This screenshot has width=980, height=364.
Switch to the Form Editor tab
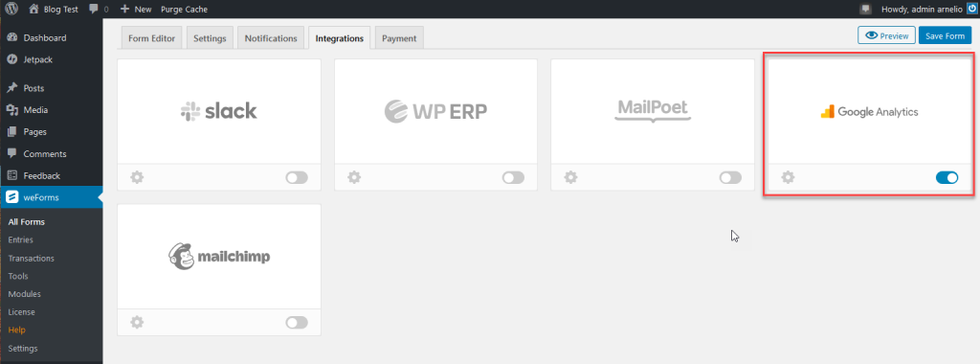[x=152, y=37]
